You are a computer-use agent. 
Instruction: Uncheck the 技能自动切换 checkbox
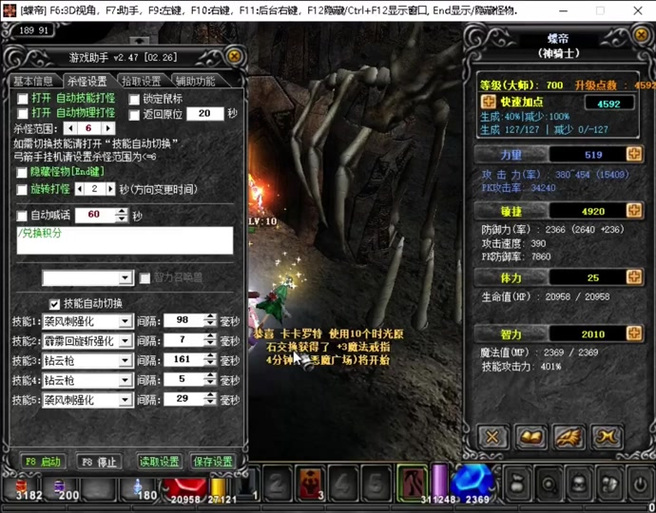pyautogui.click(x=54, y=304)
